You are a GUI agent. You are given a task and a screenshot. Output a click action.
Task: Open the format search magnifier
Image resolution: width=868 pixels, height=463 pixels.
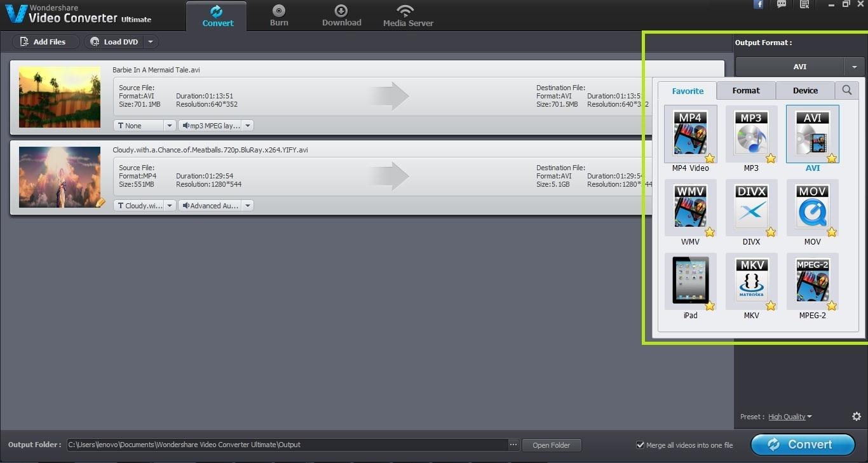[847, 90]
